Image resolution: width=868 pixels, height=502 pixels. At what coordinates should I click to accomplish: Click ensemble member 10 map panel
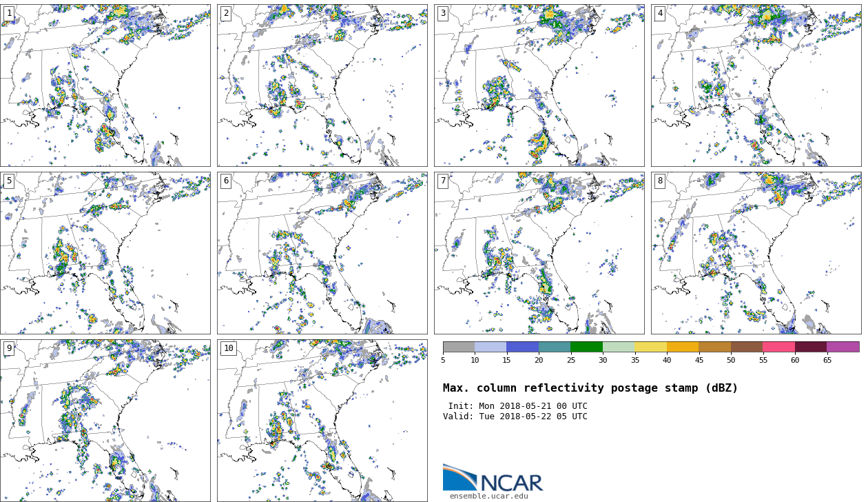coord(322,421)
